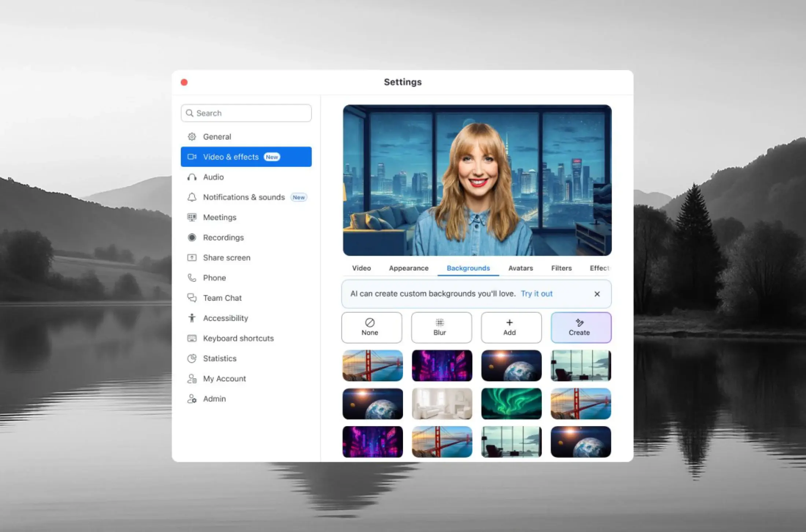Choose the white living room thumbnail
Image resolution: width=806 pixels, height=532 pixels.
(442, 404)
